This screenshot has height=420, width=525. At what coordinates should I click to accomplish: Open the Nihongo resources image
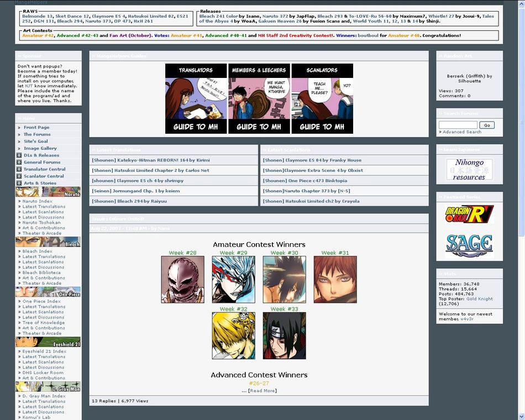click(x=469, y=170)
